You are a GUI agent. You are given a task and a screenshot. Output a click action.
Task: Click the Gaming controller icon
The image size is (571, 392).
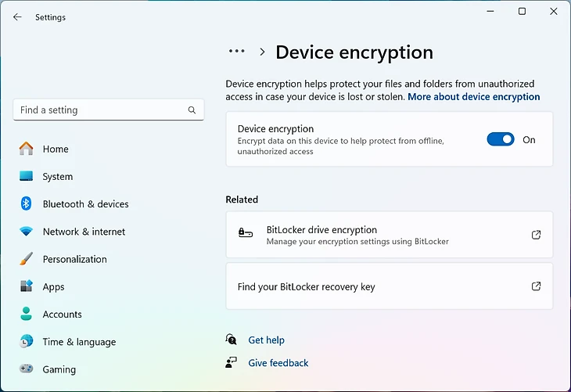click(x=27, y=369)
